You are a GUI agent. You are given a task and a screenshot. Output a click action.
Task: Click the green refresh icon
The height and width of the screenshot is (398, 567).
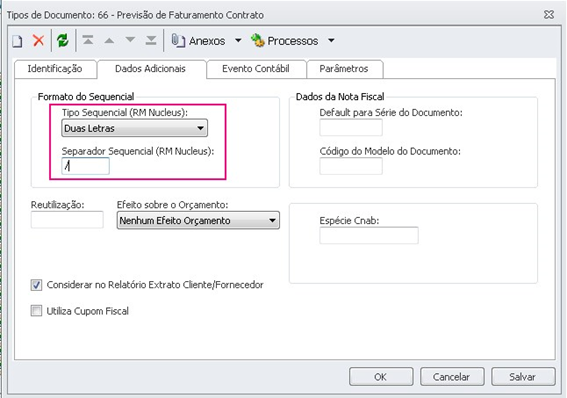[63, 40]
